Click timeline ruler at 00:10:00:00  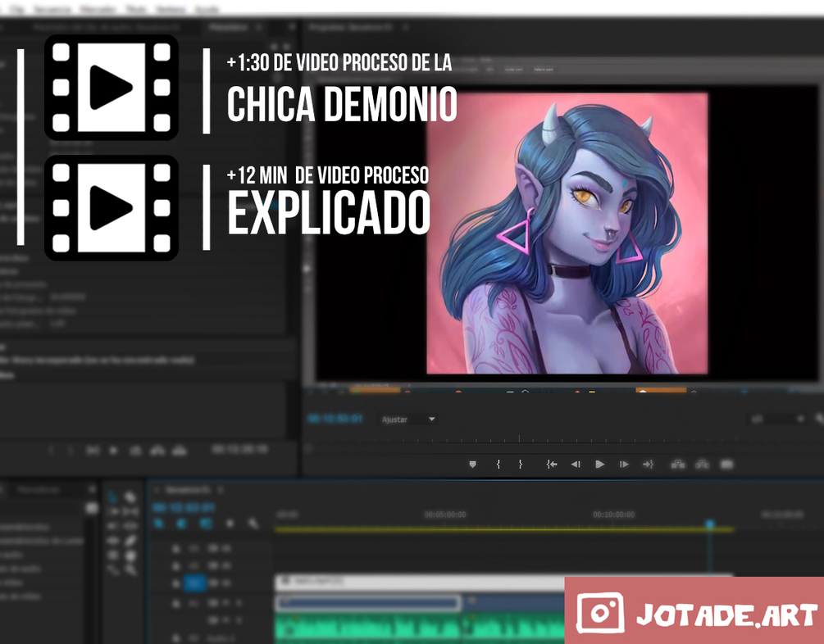[x=614, y=515]
